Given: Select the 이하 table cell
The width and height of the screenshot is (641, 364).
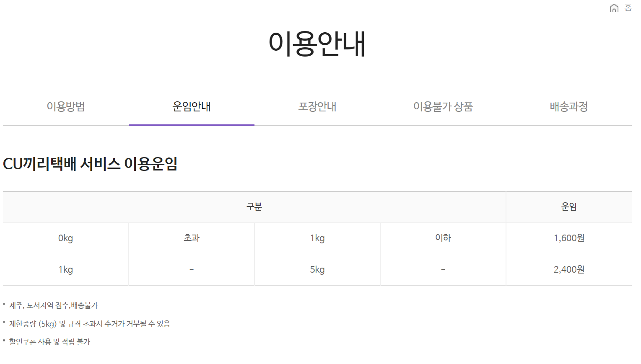Looking at the screenshot, I should 443,238.
